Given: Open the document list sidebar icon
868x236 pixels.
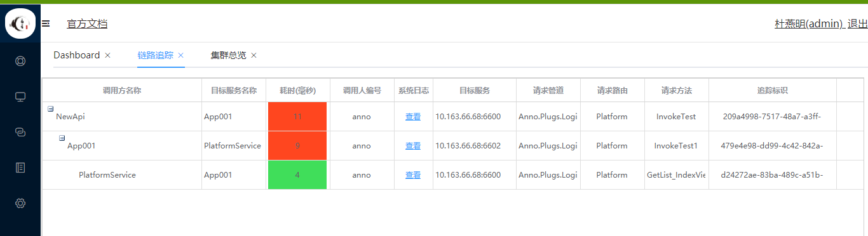Looking at the screenshot, I should click(x=20, y=167).
